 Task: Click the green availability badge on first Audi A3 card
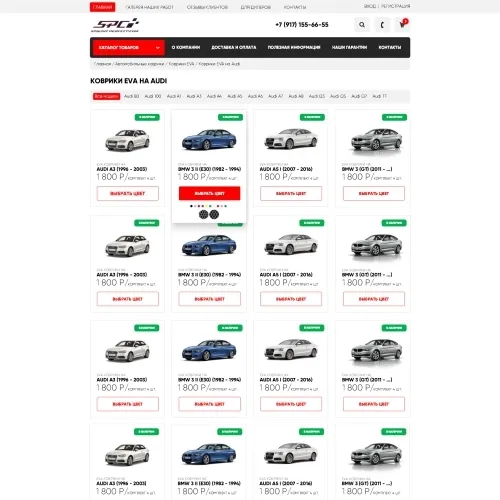click(x=147, y=117)
